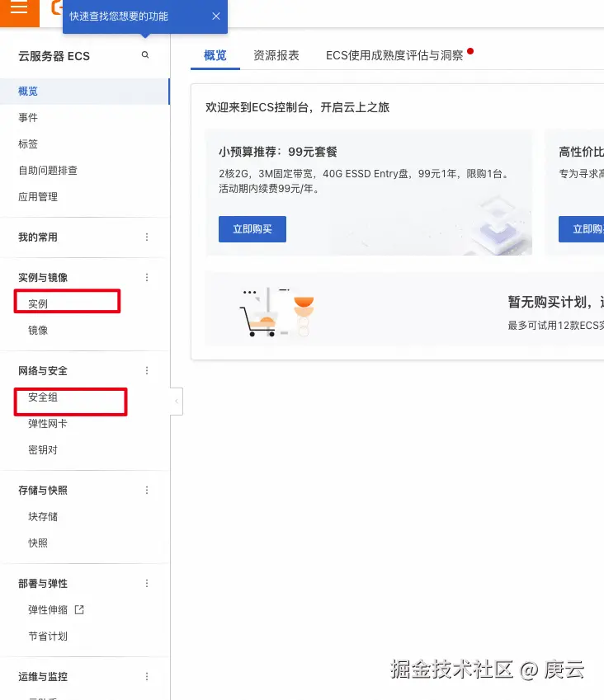Click the 存储与快照 section header
The image size is (604, 700).
coord(43,491)
